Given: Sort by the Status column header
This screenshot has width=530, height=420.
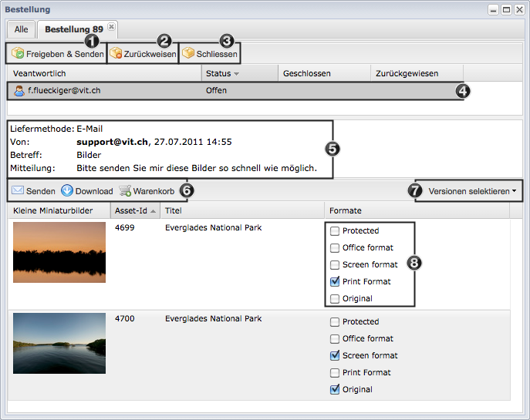Looking at the screenshot, I should click(240, 73).
